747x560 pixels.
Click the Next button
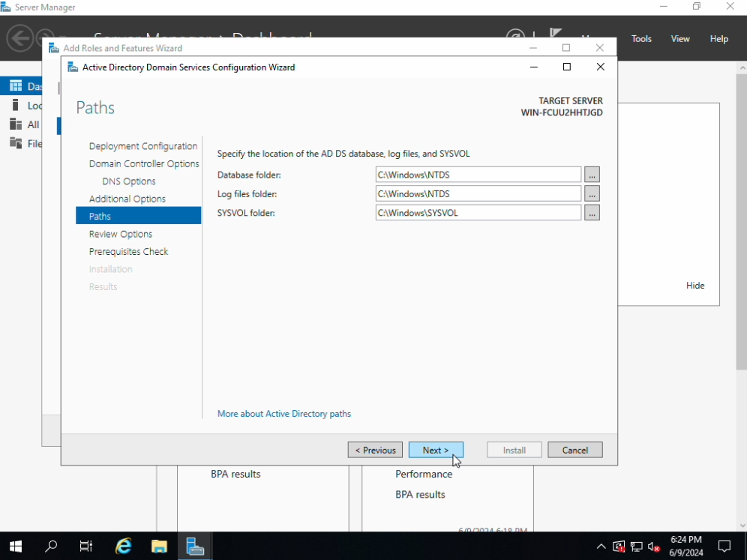436,450
